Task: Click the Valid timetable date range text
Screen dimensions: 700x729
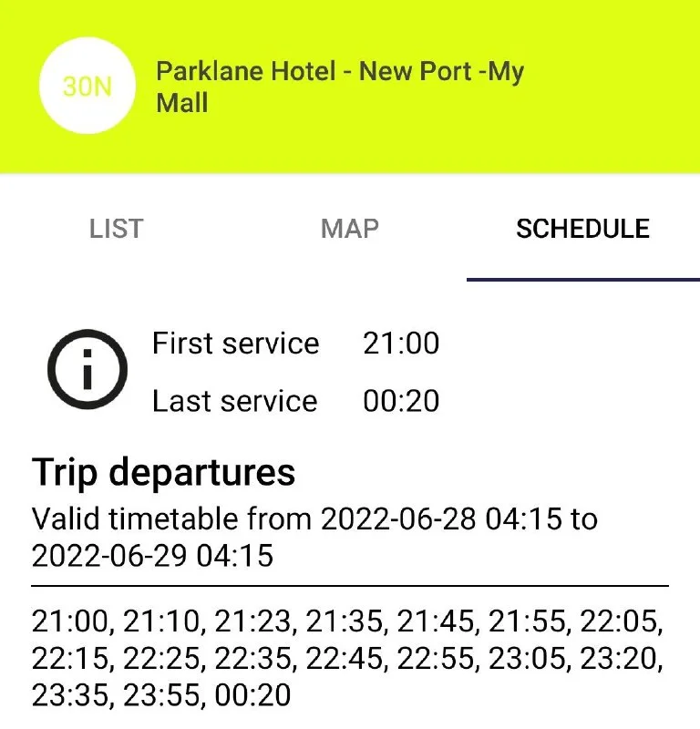Action: [314, 537]
